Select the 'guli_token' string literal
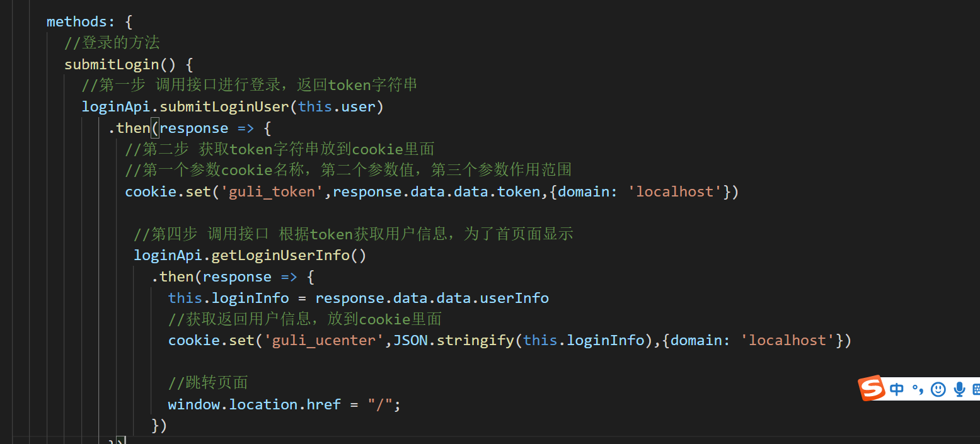The height and width of the screenshot is (444, 980). (x=272, y=191)
